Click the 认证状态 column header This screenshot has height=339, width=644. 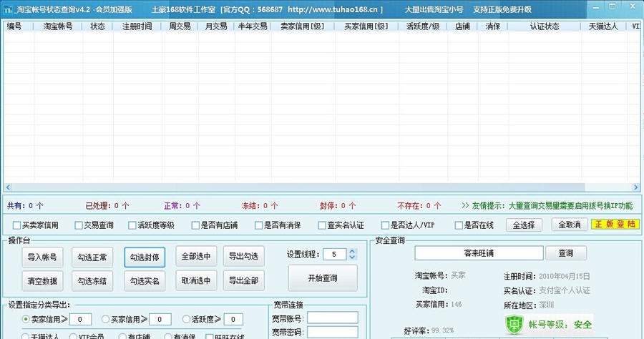[x=545, y=26]
